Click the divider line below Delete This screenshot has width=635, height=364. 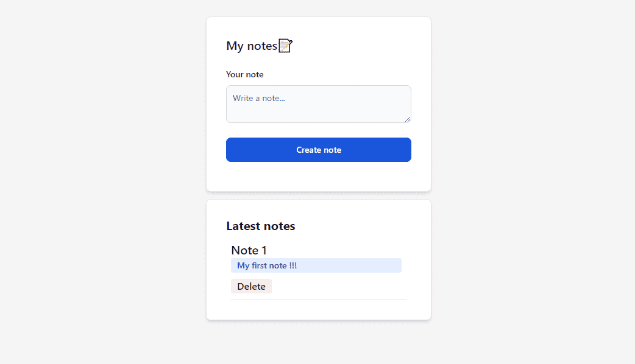coord(319,299)
